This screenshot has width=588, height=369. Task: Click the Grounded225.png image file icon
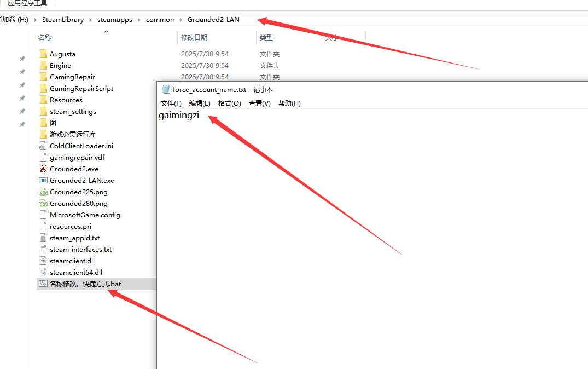pyautogui.click(x=43, y=192)
